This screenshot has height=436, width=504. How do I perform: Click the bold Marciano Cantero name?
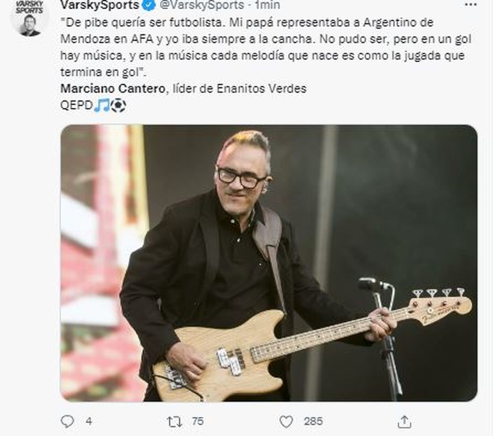click(x=113, y=89)
